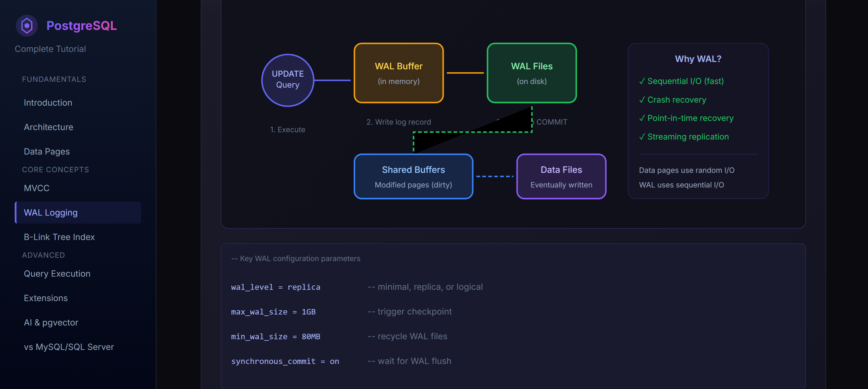Open the Introduction section
868x389 pixels.
coord(48,103)
